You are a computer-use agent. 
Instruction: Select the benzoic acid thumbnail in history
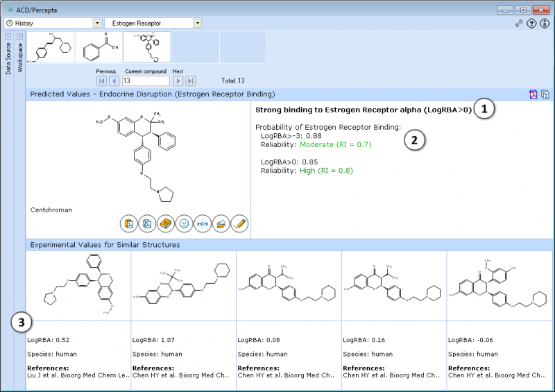(x=99, y=47)
